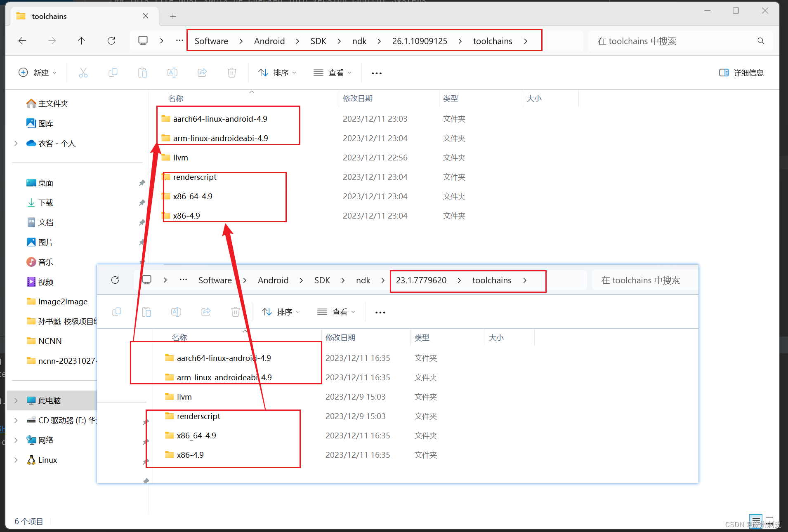Click the Paste icon in lower window toolbar

point(146,312)
